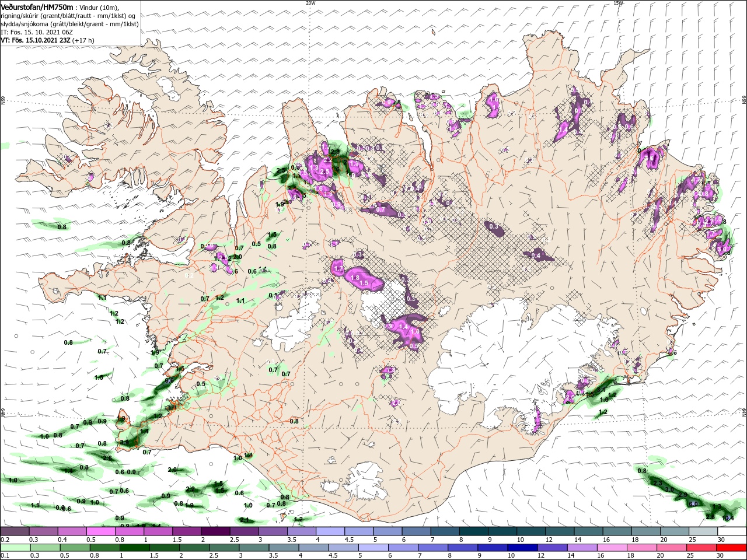
Task: Select dark teal upper swatch between 8 and 9
Action: pyautogui.click(x=473, y=531)
